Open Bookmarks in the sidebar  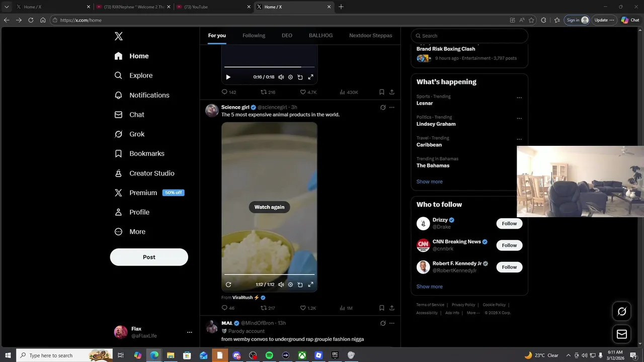tap(139, 153)
